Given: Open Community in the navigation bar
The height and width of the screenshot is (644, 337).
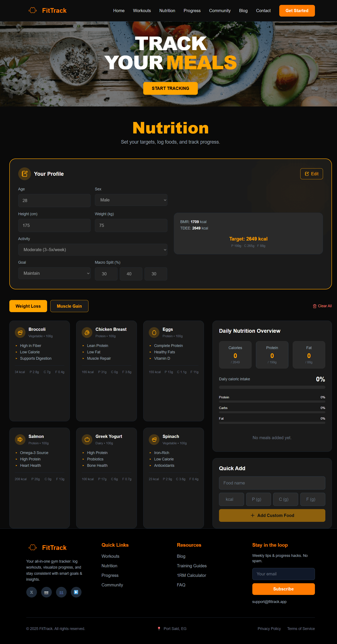Looking at the screenshot, I should [x=220, y=10].
